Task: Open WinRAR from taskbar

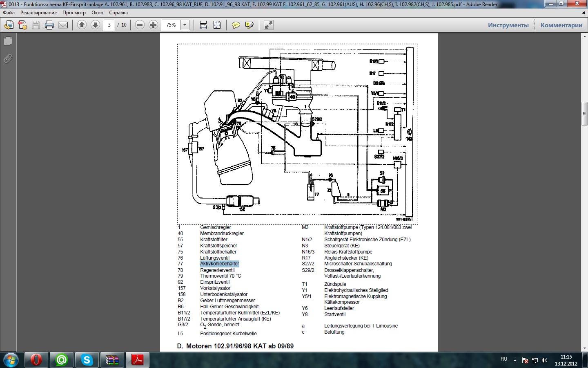Action: (112, 360)
